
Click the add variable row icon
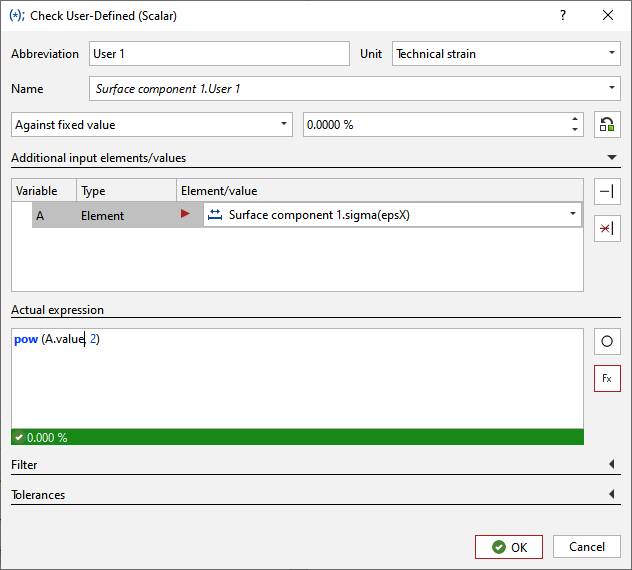tap(607, 193)
